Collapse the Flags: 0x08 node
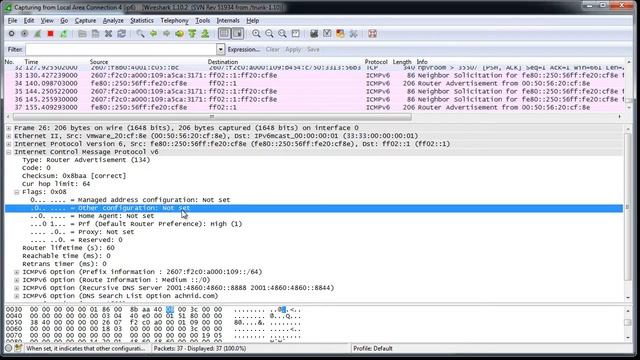640x360 pixels. (x=17, y=192)
